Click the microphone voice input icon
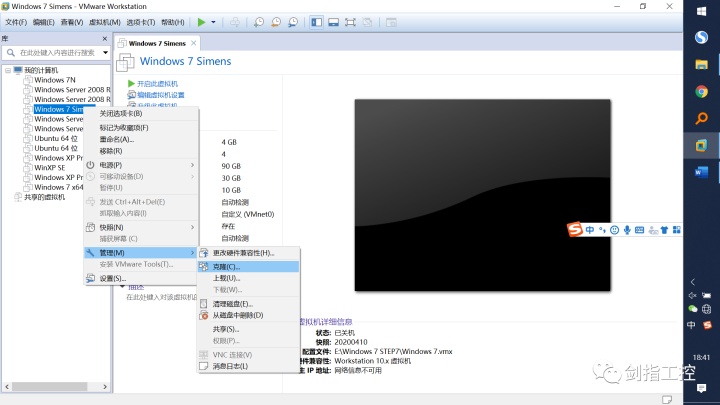This screenshot has height=405, width=720. 627,230
